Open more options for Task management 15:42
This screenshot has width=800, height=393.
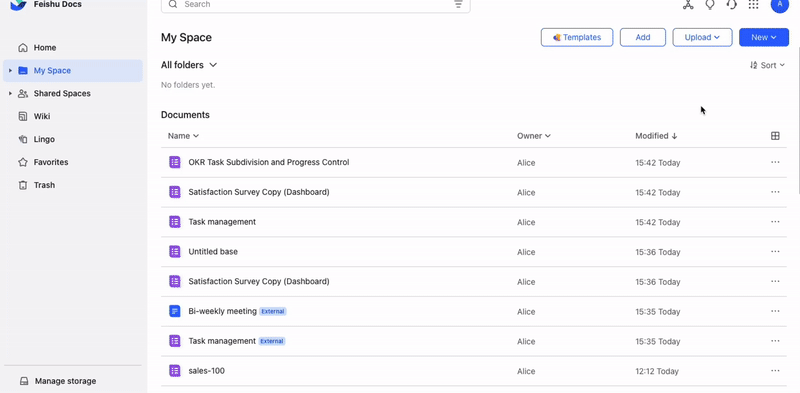pos(775,222)
